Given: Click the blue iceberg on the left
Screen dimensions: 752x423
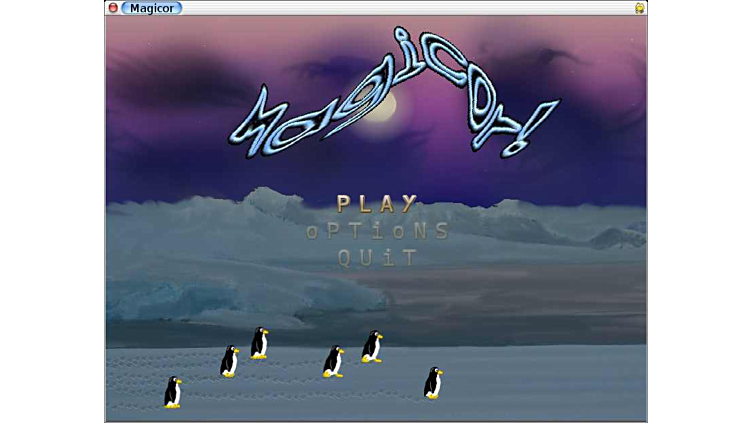Looking at the screenshot, I should (160, 297).
